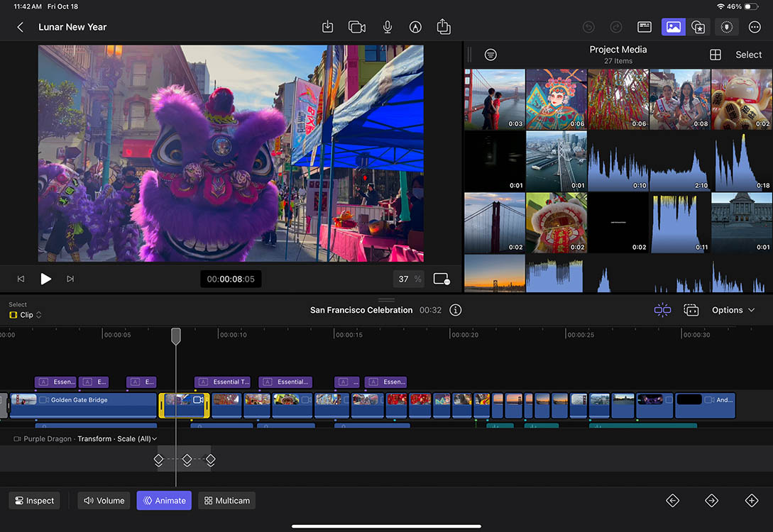Toggle the stickers and effects browser icon

tap(698, 26)
